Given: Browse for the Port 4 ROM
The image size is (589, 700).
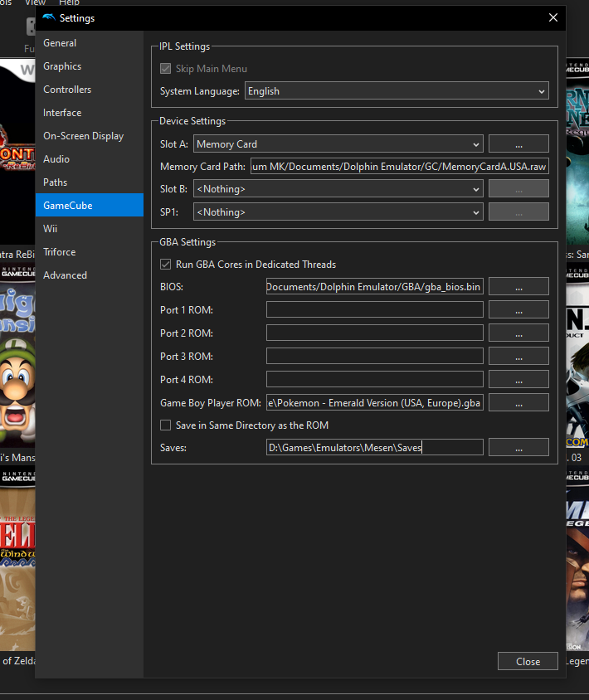Looking at the screenshot, I should coord(518,380).
